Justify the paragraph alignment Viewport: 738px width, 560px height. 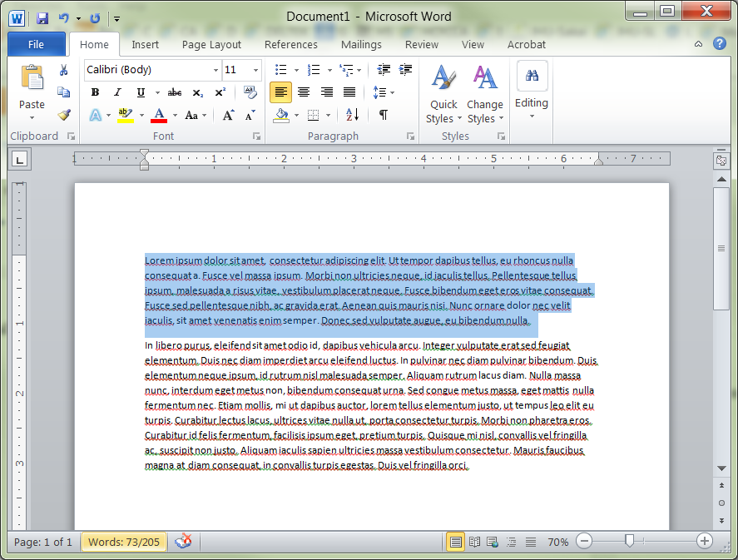350,92
